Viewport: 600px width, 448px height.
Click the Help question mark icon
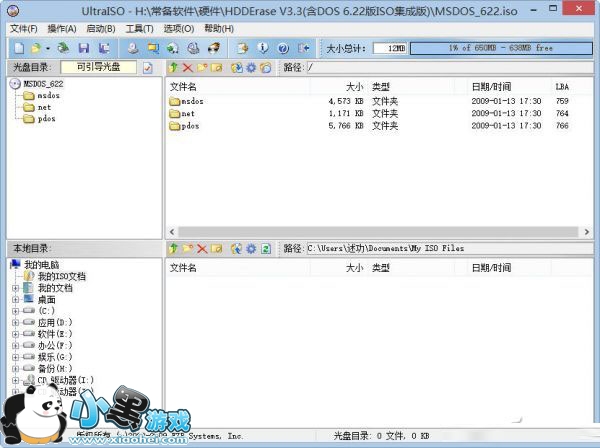point(283,48)
